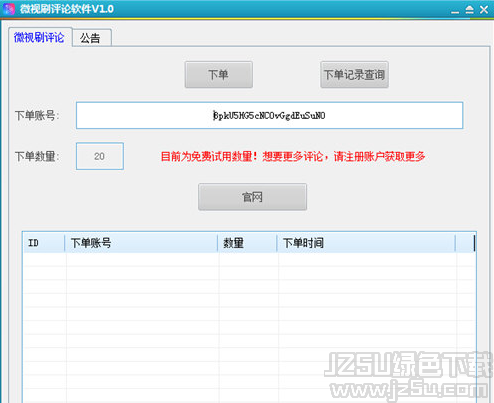The image size is (494, 403).
Task: Click the 下单数量 label
Action: 37,156
